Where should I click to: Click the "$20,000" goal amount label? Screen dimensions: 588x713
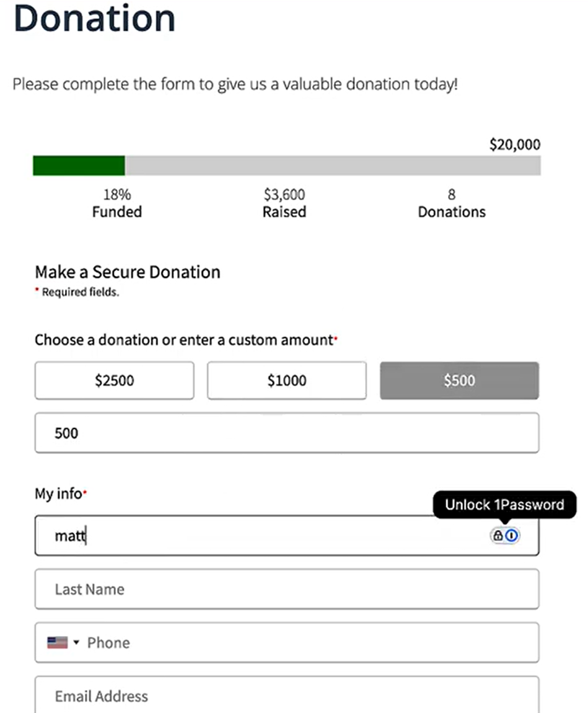pos(514,145)
